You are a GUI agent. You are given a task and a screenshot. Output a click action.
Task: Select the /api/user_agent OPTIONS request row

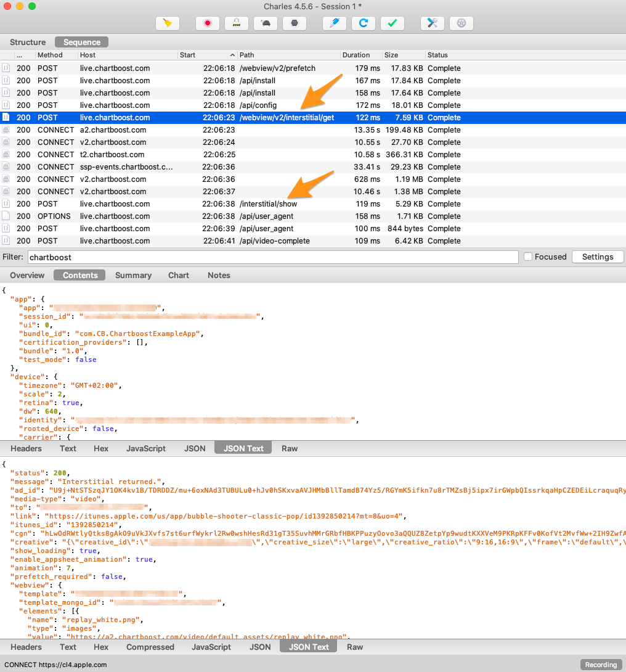tap(313, 216)
